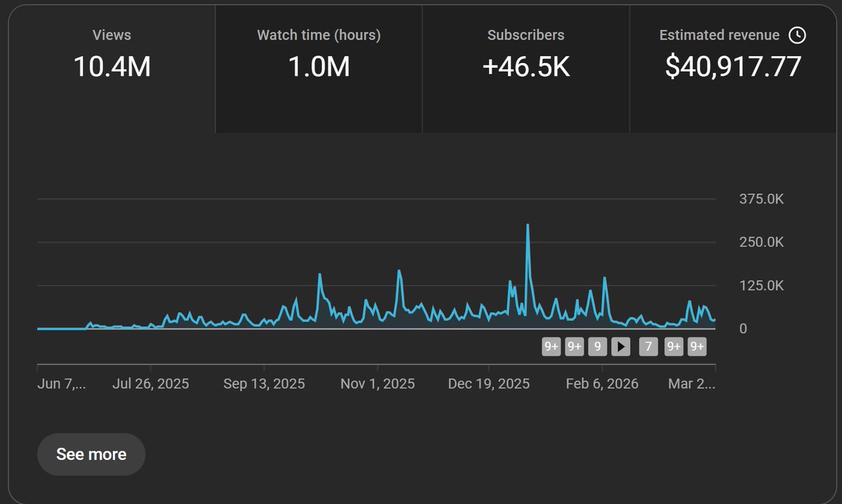Click the marker showing 9 uploads
Image resolution: width=842 pixels, height=504 pixels.
coord(597,346)
